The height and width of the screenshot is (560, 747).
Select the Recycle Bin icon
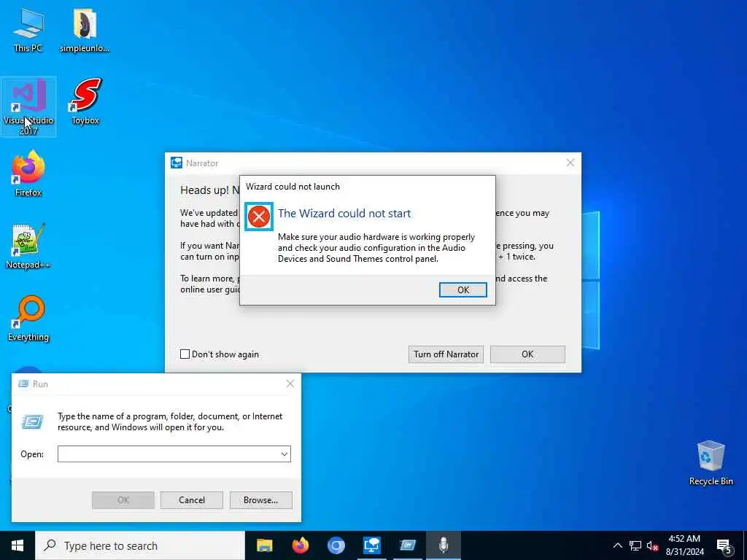coord(711,462)
